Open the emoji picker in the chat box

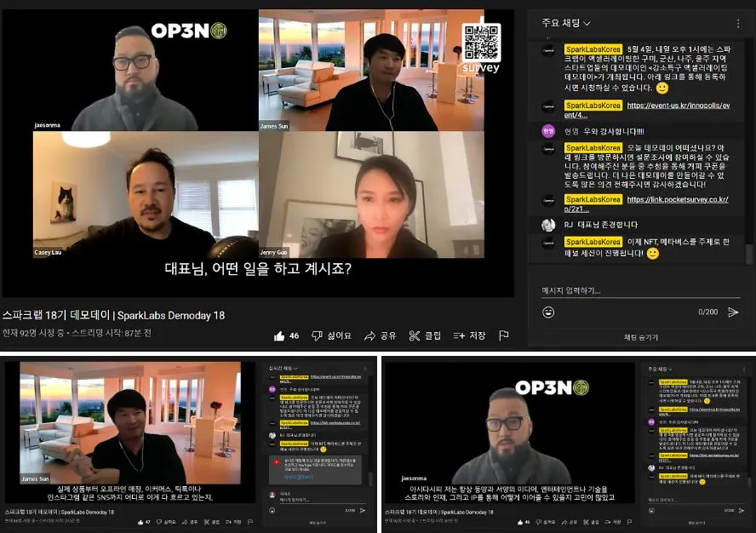[549, 312]
